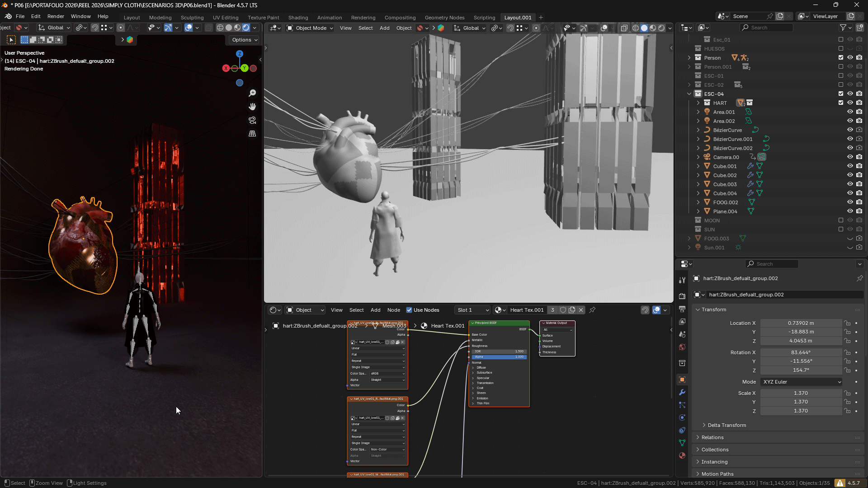The image size is (868, 488).
Task: Disable Area.001 in renders via camera icon
Action: 859,112
